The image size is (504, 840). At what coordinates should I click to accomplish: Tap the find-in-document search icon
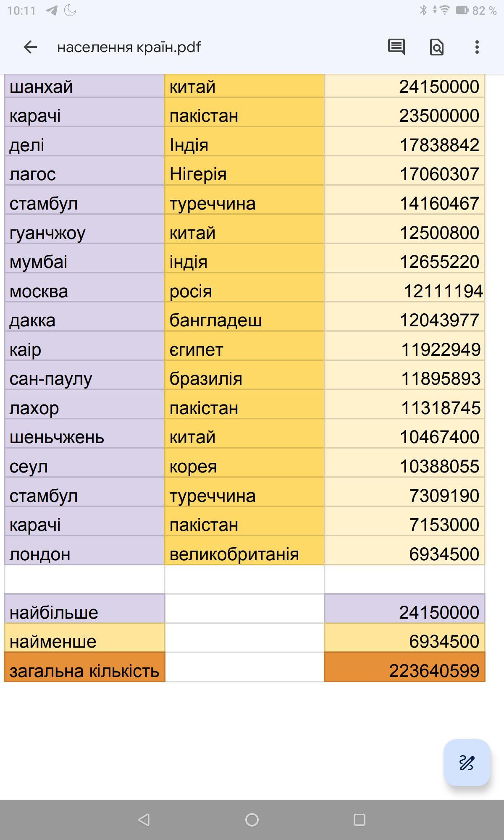[x=437, y=47]
